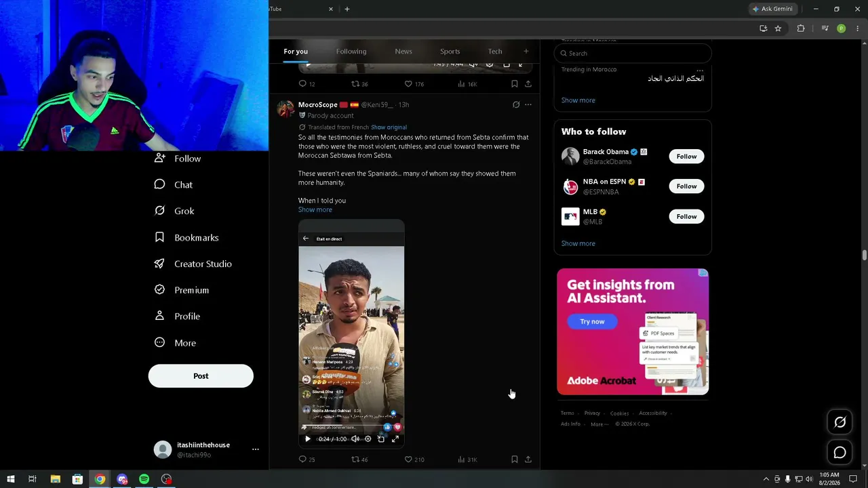The height and width of the screenshot is (488, 868).
Task: Bookmark the MocroScope post
Action: pos(514,460)
